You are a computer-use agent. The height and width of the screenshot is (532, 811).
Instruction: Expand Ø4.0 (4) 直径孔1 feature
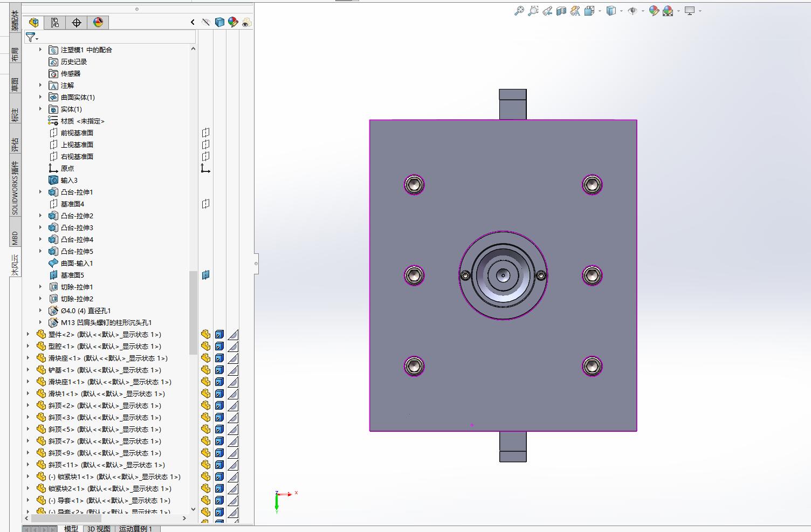[x=40, y=310]
